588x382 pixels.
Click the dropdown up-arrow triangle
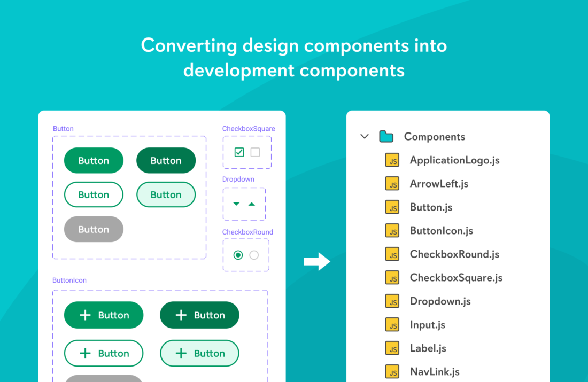[252, 204]
